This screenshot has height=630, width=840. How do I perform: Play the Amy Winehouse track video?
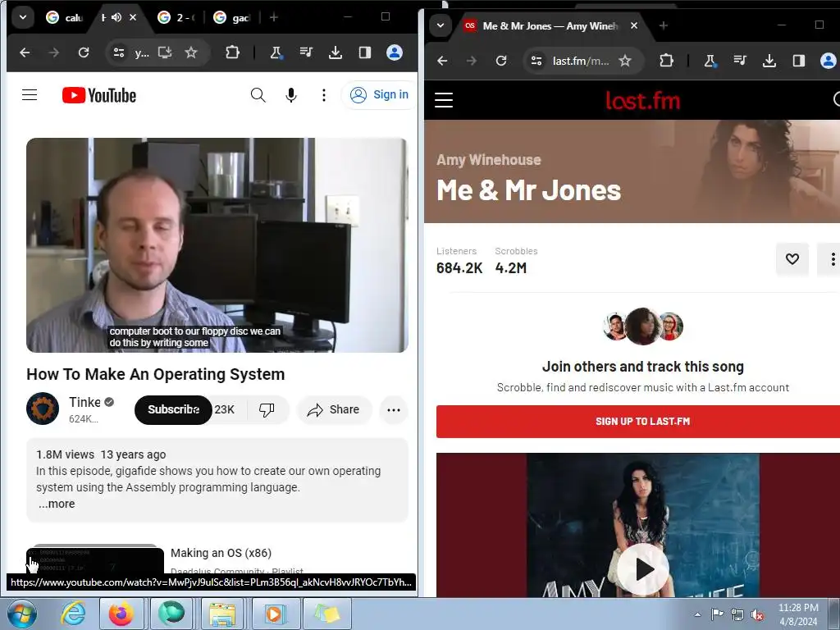click(643, 569)
